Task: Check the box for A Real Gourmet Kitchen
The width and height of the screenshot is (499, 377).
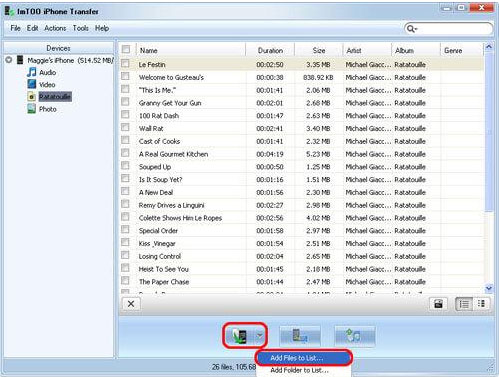Action: [125, 153]
